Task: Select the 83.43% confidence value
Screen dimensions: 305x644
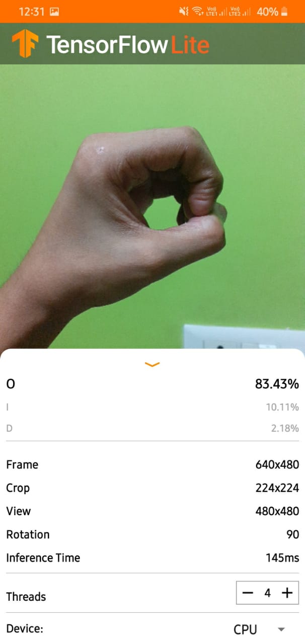Action: [277, 384]
